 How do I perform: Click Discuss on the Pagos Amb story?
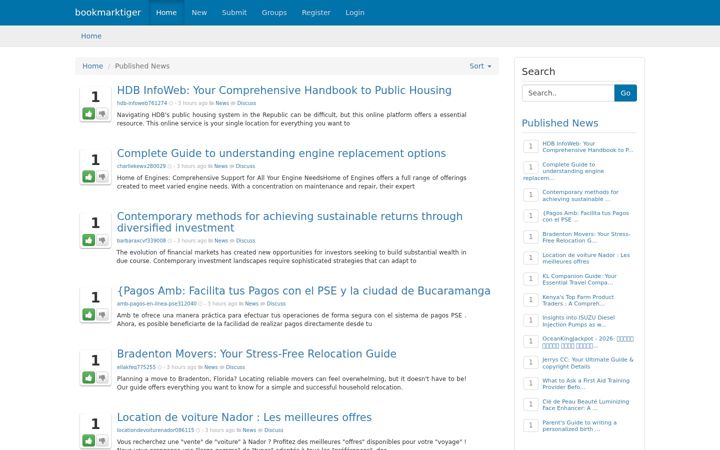coord(276,304)
